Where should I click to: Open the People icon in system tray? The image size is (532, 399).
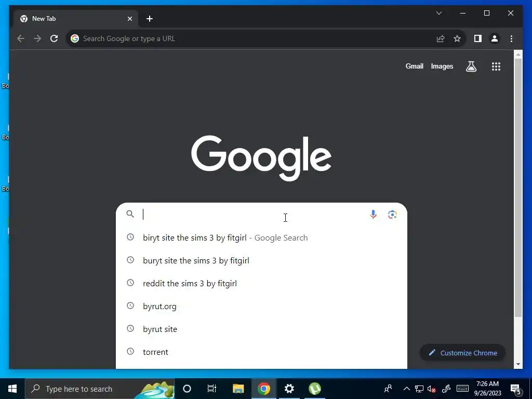tap(388, 389)
